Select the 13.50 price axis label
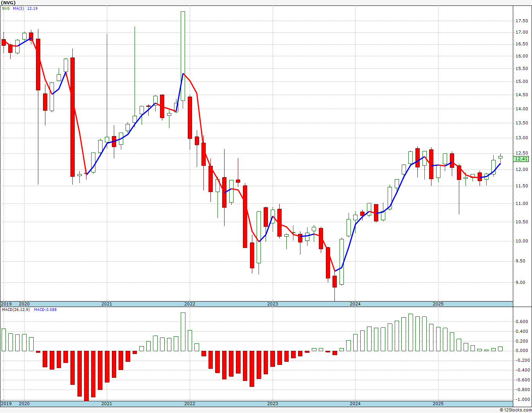532x413 pixels. point(521,123)
